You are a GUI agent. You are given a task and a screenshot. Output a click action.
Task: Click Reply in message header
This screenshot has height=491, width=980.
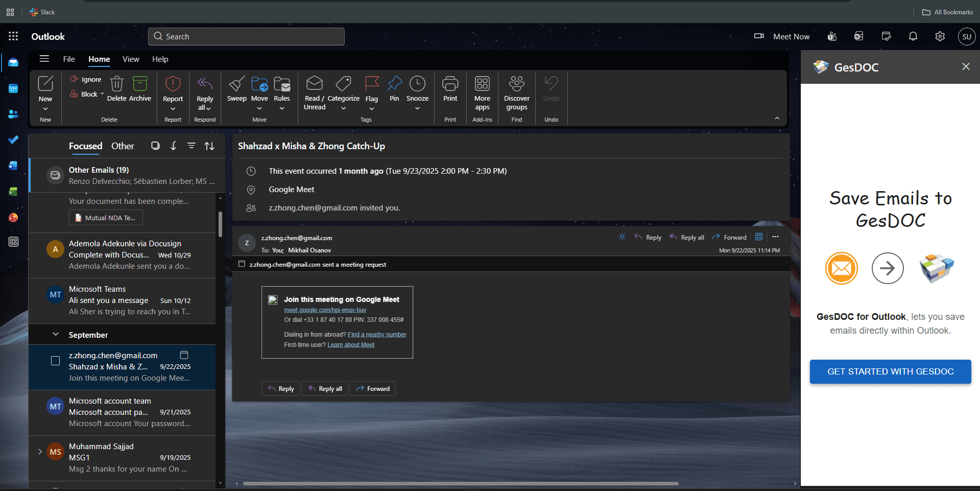pyautogui.click(x=648, y=237)
